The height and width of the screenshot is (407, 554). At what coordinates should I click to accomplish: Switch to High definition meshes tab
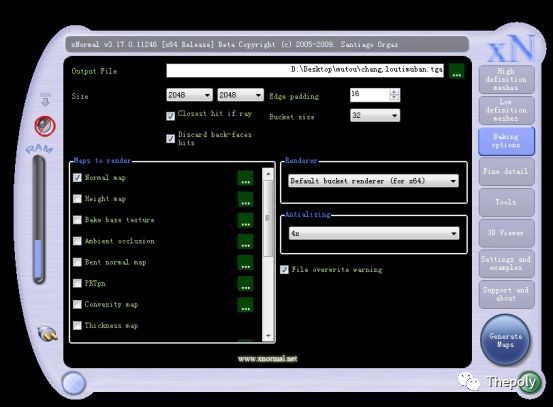[x=506, y=79]
